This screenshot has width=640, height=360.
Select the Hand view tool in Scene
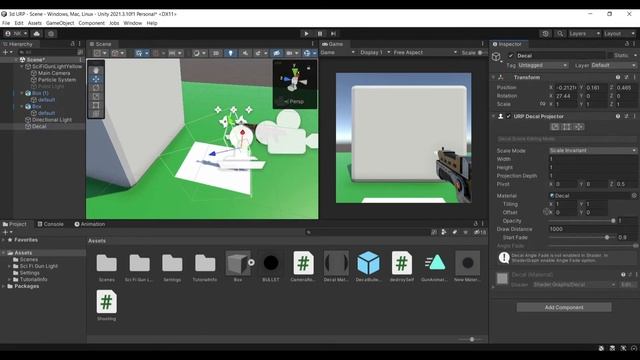pos(96,70)
